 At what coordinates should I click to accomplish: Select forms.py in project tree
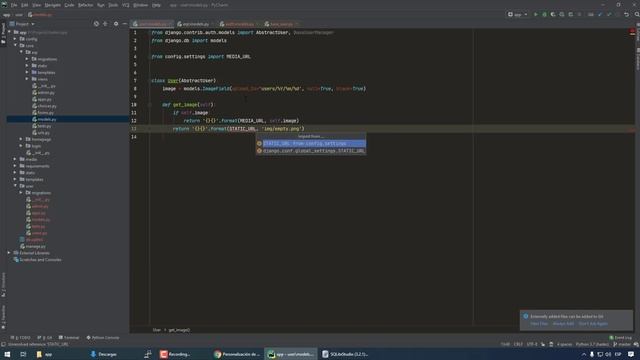pyautogui.click(x=45, y=113)
